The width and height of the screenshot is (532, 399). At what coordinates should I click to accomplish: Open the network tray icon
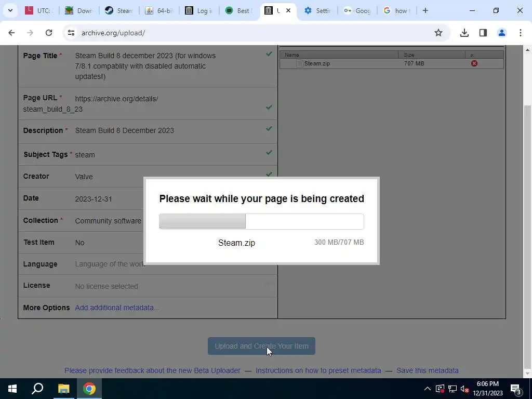(453, 389)
